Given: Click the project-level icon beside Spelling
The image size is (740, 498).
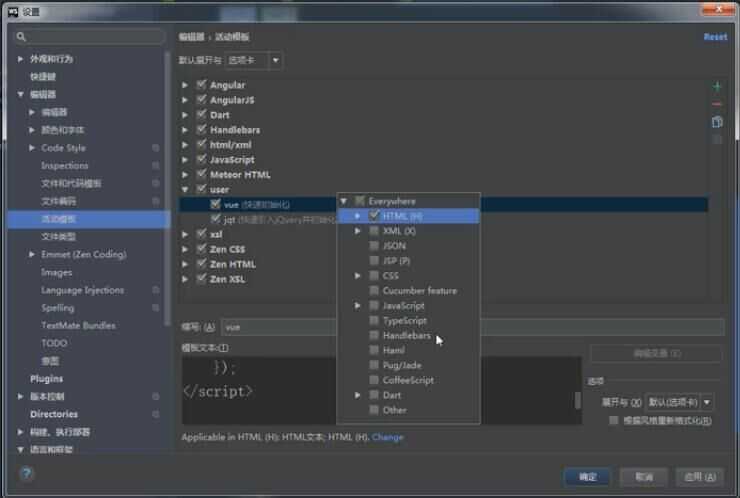Looking at the screenshot, I should (x=155, y=308).
